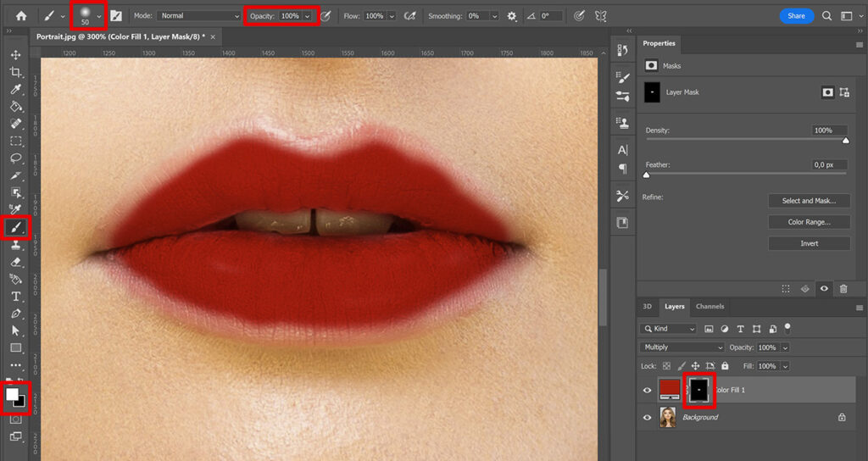Screen dimensions: 868x461
Task: Toggle Lock position icon
Action: 695,366
